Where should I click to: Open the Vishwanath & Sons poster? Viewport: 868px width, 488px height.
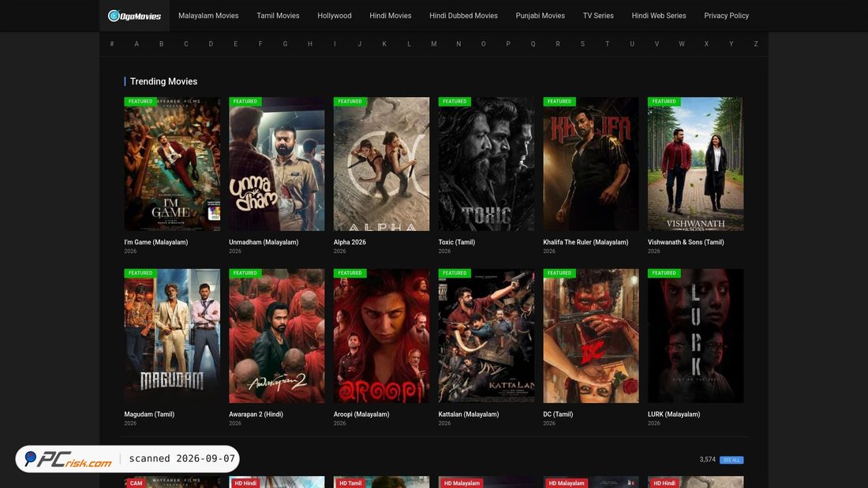pyautogui.click(x=695, y=164)
